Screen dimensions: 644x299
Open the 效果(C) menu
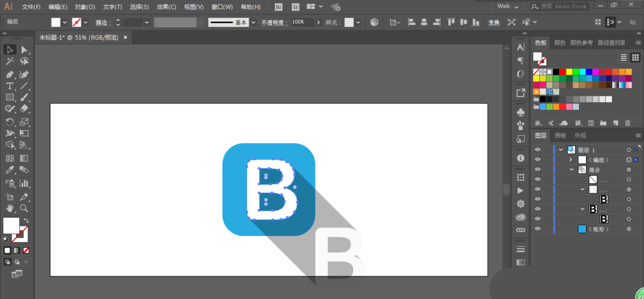(166, 7)
